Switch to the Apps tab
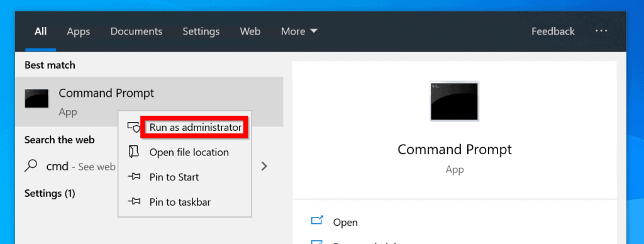Screen dimensions: 644x244 point(79,31)
